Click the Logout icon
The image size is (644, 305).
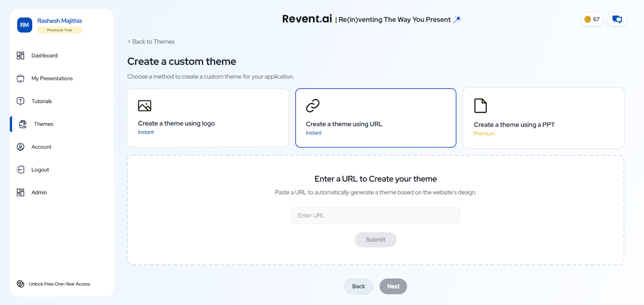pos(21,169)
